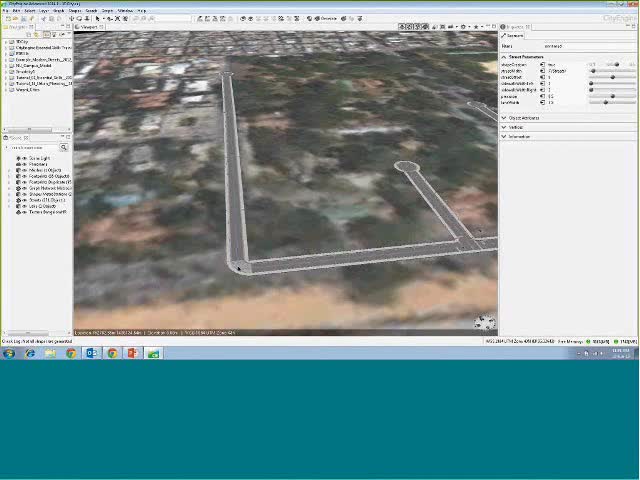Open Outlook from the taskbar
Viewport: 640px width, 480px height.
[x=91, y=353]
